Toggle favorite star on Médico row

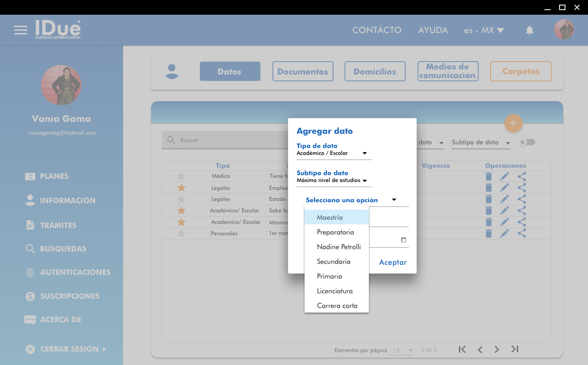pos(181,176)
